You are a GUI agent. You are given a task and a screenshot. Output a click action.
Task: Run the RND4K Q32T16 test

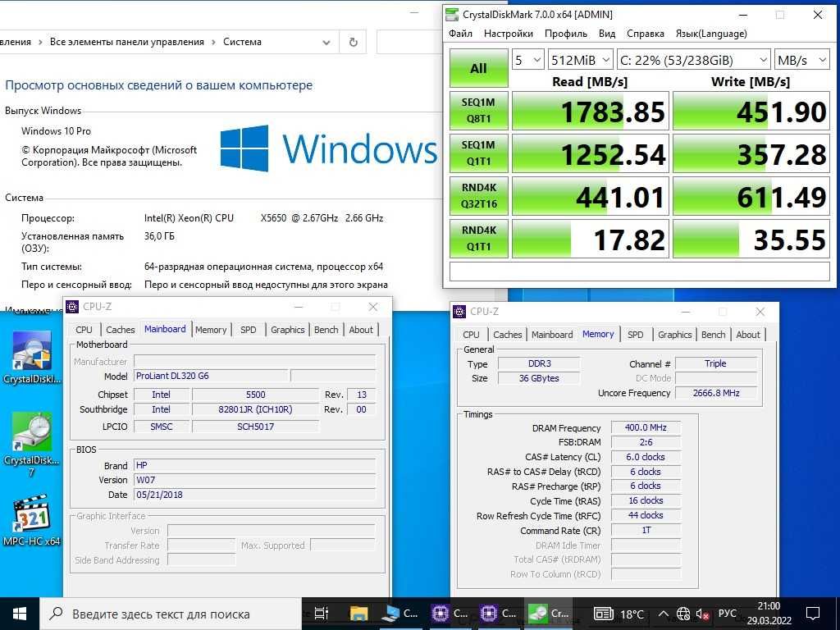coord(478,195)
